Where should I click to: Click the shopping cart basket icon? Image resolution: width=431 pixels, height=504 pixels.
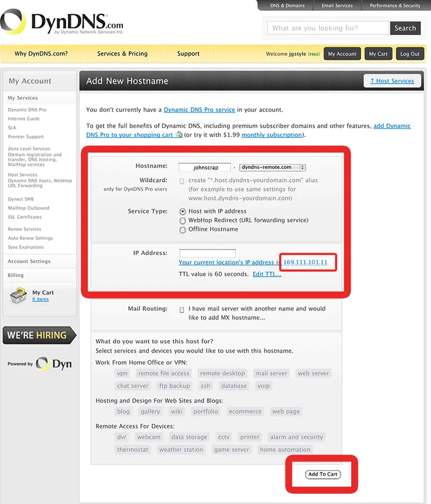(x=18, y=295)
